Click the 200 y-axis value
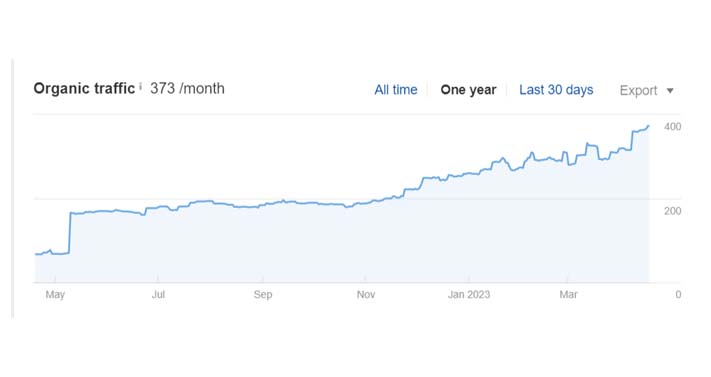Image resolution: width=711 pixels, height=377 pixels. [x=672, y=211]
